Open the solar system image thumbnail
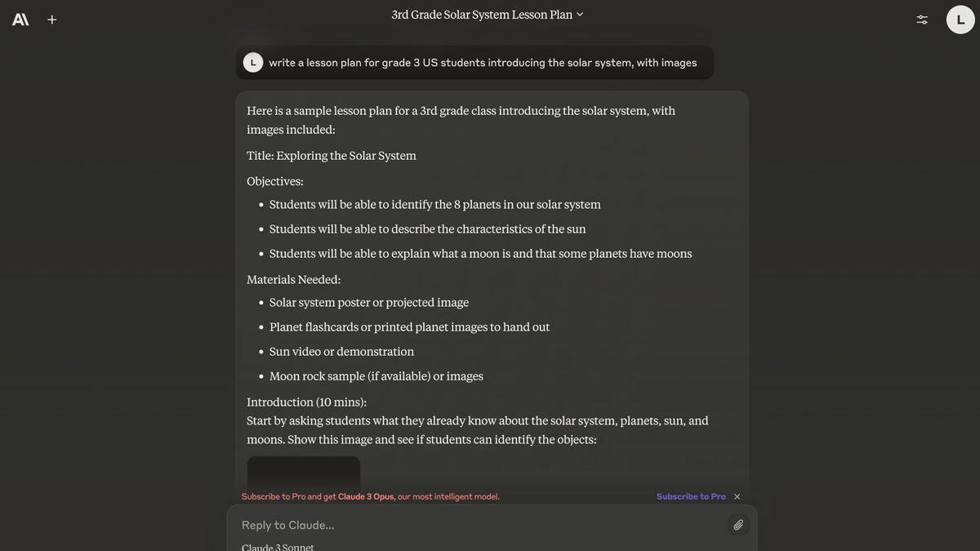Viewport: 980px width, 551px height. coord(304,473)
